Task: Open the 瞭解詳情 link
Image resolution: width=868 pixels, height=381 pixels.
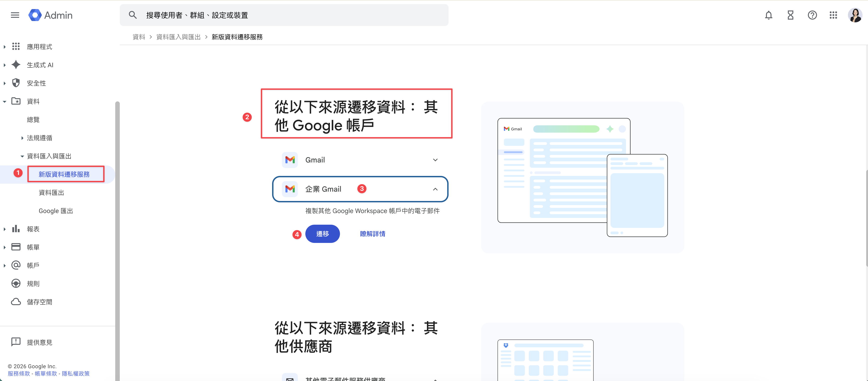Action: pyautogui.click(x=372, y=234)
